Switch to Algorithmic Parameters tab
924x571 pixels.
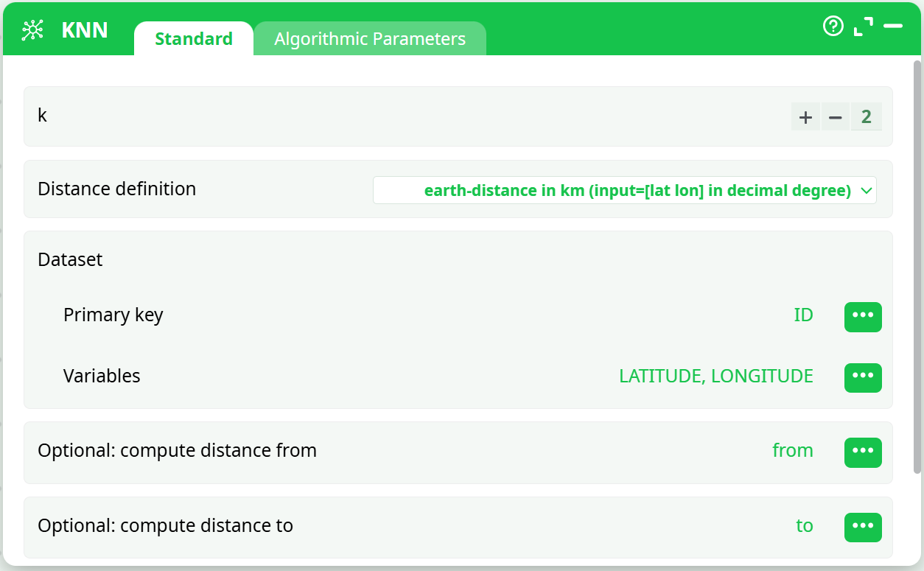370,39
